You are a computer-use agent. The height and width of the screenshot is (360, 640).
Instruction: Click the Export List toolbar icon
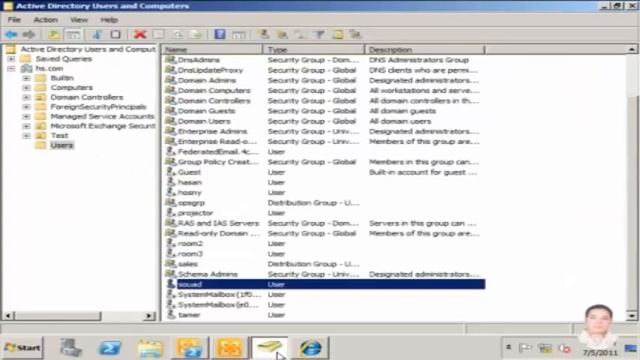coord(196,35)
